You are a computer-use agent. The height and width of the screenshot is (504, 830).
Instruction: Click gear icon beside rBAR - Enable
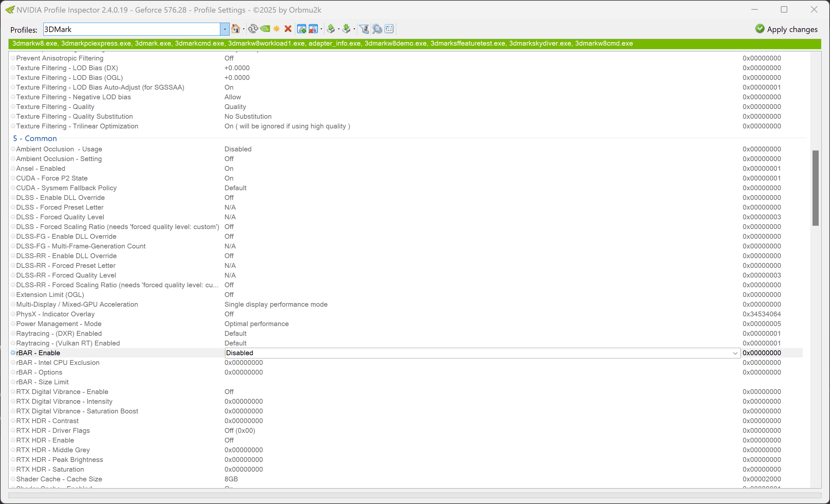tap(13, 353)
